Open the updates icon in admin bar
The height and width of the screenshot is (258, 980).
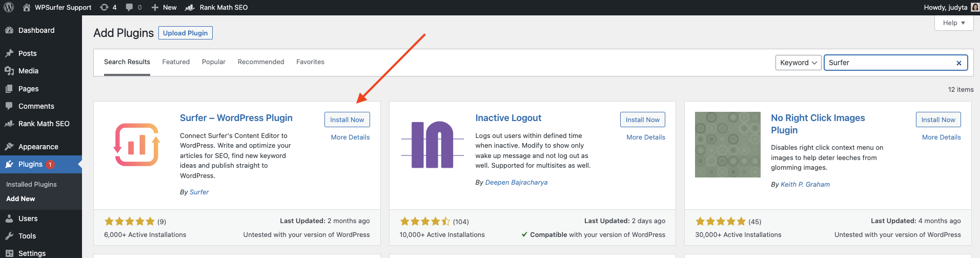[105, 7]
